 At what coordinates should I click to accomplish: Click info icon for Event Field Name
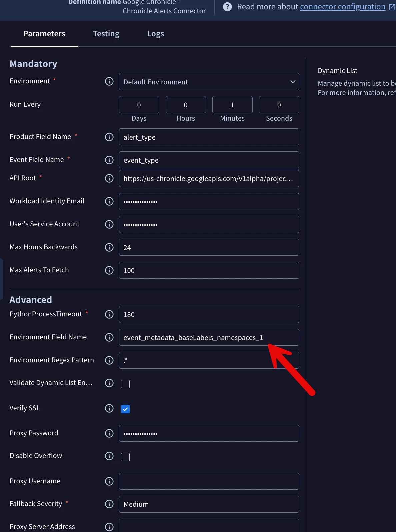pyautogui.click(x=109, y=160)
